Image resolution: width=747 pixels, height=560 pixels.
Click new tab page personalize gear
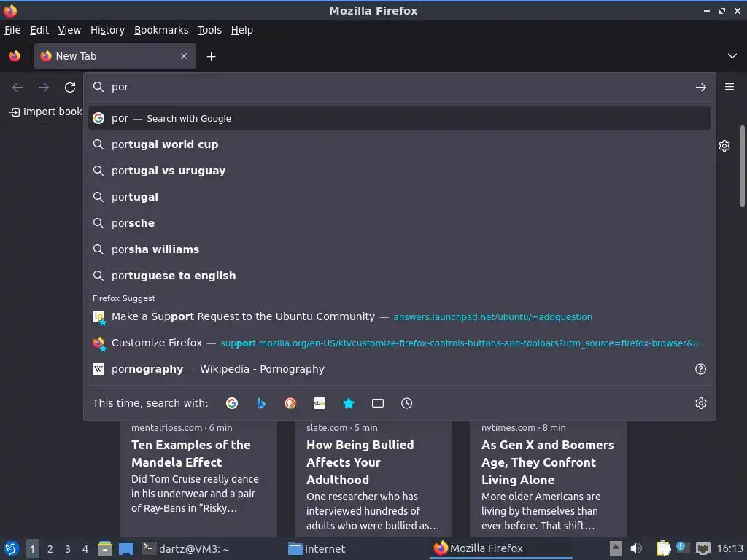pos(724,146)
